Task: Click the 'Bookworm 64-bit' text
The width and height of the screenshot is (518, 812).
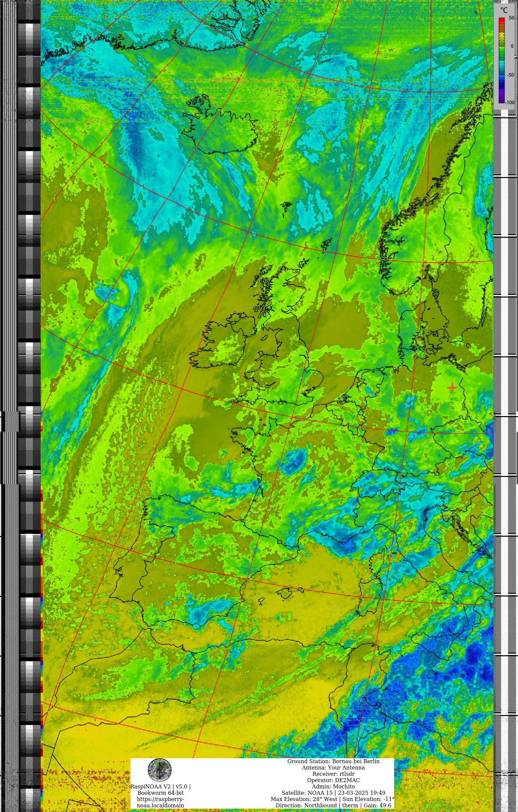Action: pyautogui.click(x=160, y=793)
